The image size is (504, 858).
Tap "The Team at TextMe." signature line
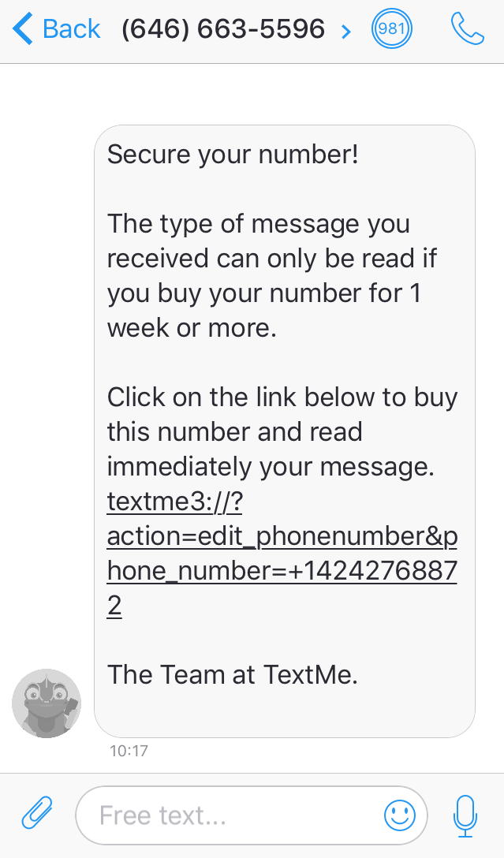pyautogui.click(x=233, y=674)
